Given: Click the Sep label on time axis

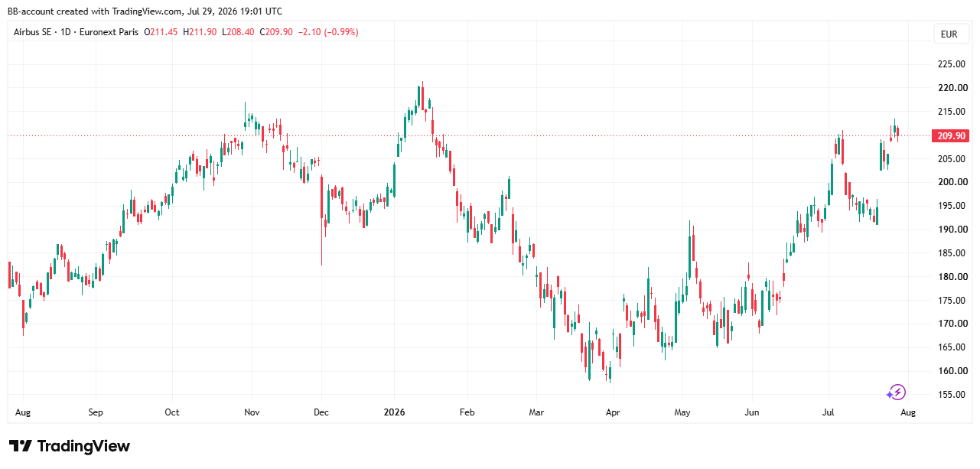Looking at the screenshot, I should point(96,412).
